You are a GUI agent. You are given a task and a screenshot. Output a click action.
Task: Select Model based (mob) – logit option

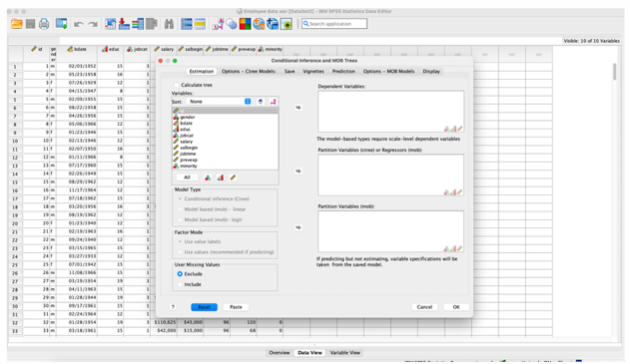click(x=180, y=219)
